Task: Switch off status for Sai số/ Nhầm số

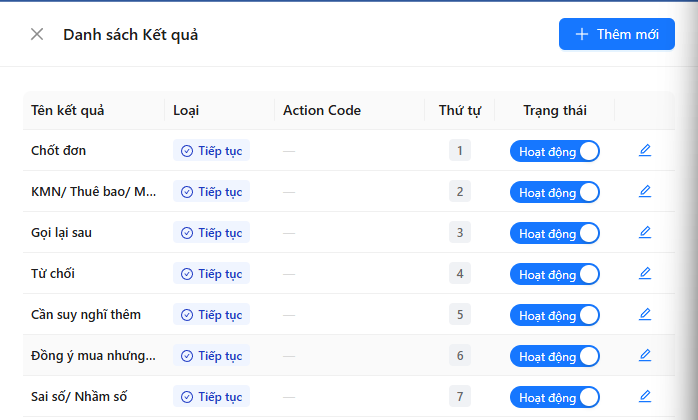Action: [x=555, y=397]
